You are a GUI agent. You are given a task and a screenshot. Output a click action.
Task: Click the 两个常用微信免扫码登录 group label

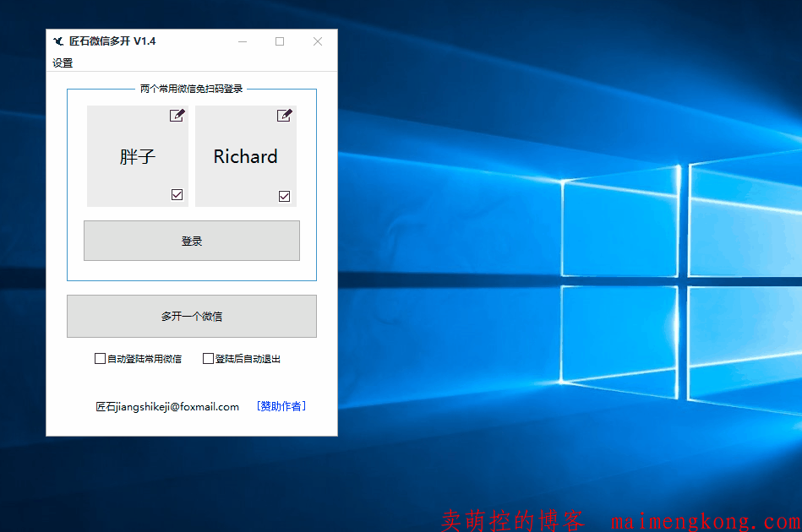[192, 89]
